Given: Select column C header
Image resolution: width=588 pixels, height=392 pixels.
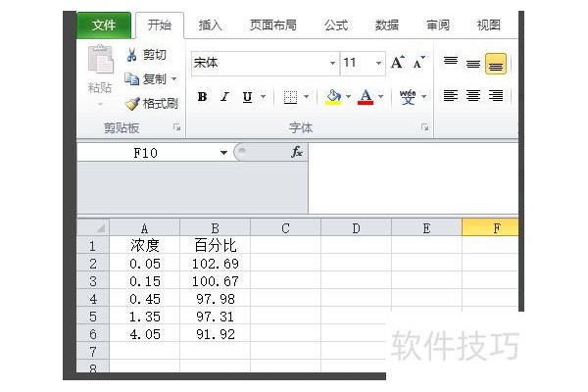Looking at the screenshot, I should coord(285,227).
